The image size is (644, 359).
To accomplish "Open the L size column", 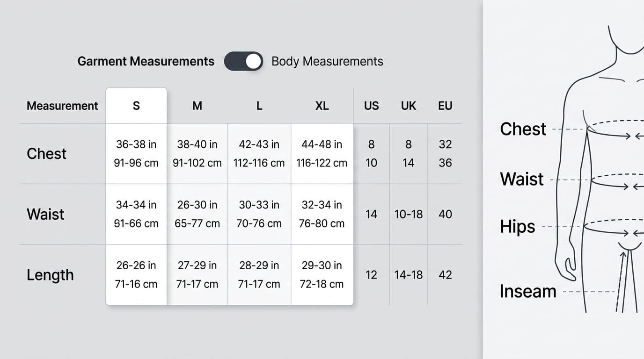I will tap(259, 106).
